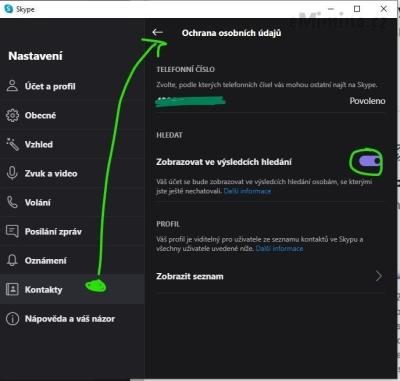Click the Ochrana osobních údajů heading

coord(231,33)
